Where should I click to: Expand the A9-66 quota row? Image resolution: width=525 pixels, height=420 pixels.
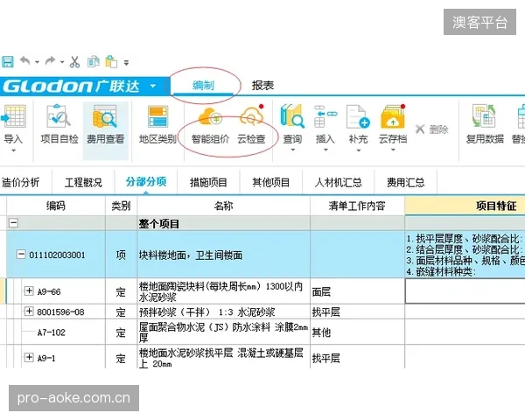point(29,290)
